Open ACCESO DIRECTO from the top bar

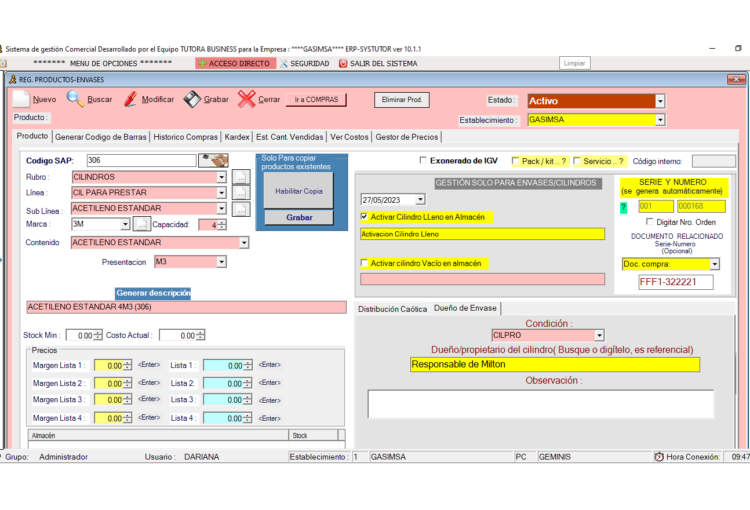(233, 63)
